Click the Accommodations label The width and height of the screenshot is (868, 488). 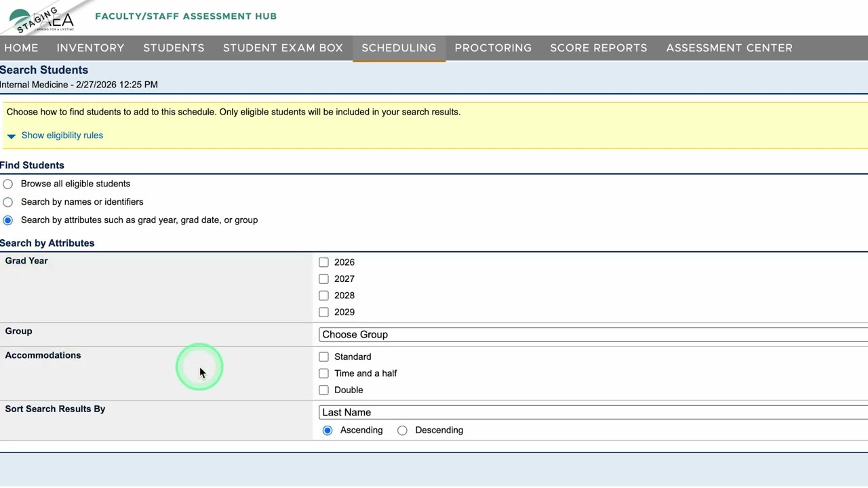(43, 355)
